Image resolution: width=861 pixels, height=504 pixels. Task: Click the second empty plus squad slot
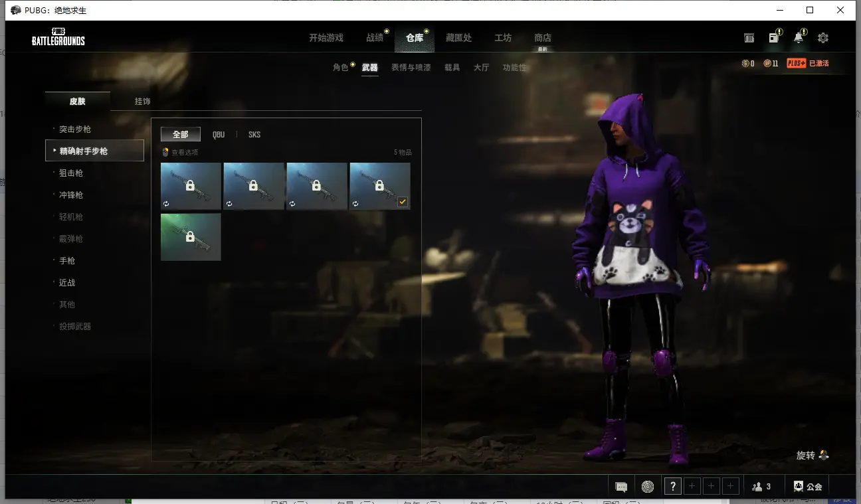(x=712, y=487)
